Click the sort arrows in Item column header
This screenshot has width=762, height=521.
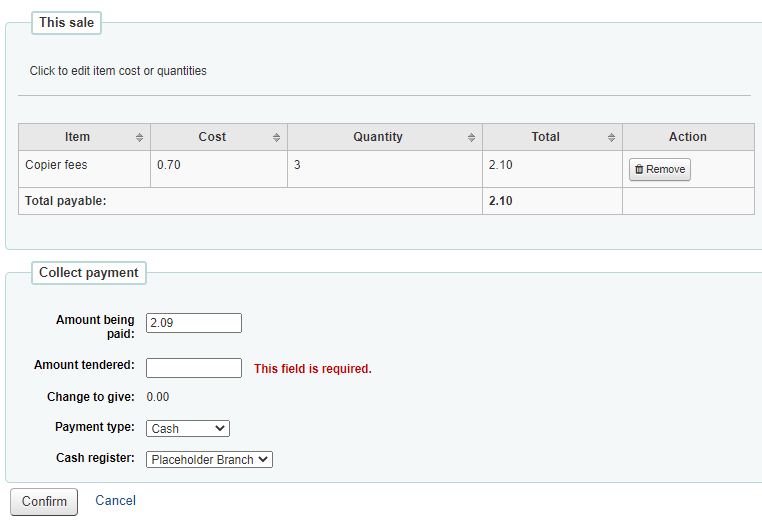click(x=139, y=138)
